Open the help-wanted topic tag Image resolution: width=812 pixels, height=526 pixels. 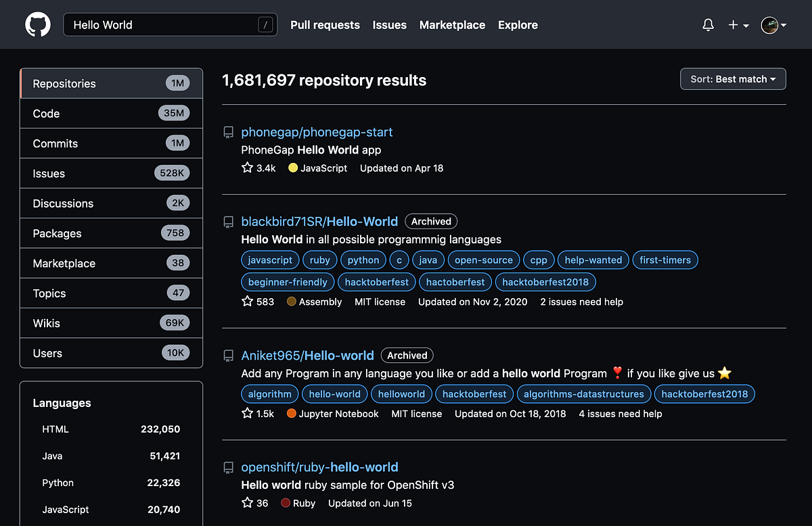pos(593,260)
